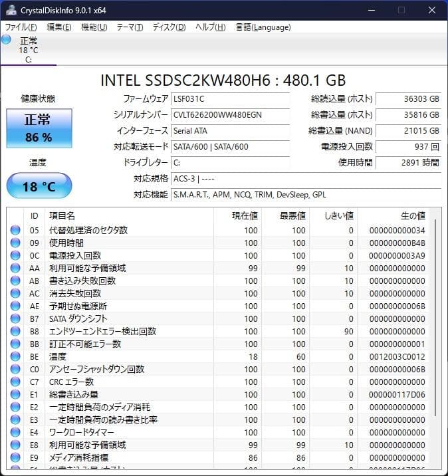448x476 pixels.
Task: Select raw value 000000117D06 in 総書き込み量 row
Action: tap(397, 395)
